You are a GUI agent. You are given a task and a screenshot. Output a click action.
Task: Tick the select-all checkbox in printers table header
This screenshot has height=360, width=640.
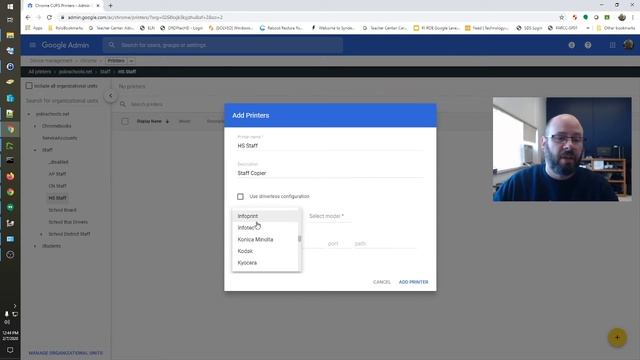point(125,121)
